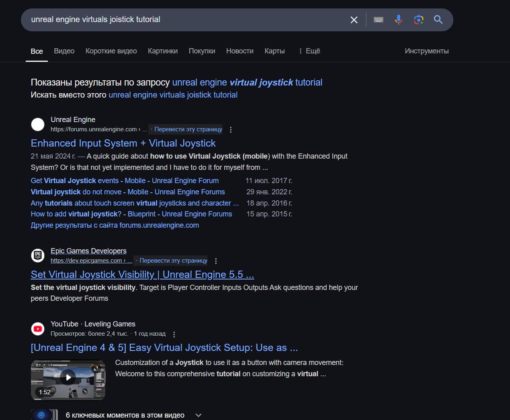This screenshot has width=510, height=420.
Task: Open the three-dot menu for the Unreal Engine forum result
Action: 231,130
